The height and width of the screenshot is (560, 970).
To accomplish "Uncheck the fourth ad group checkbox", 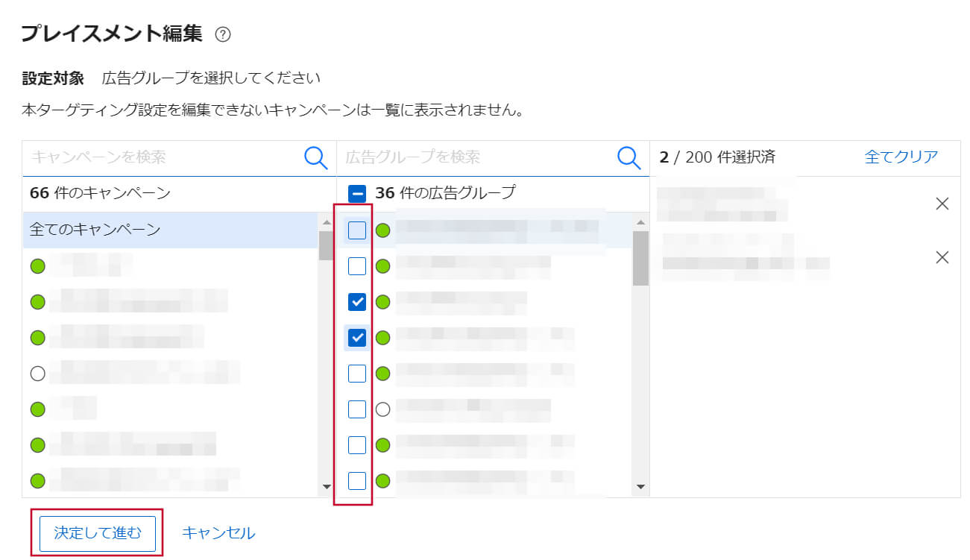I will pos(358,338).
